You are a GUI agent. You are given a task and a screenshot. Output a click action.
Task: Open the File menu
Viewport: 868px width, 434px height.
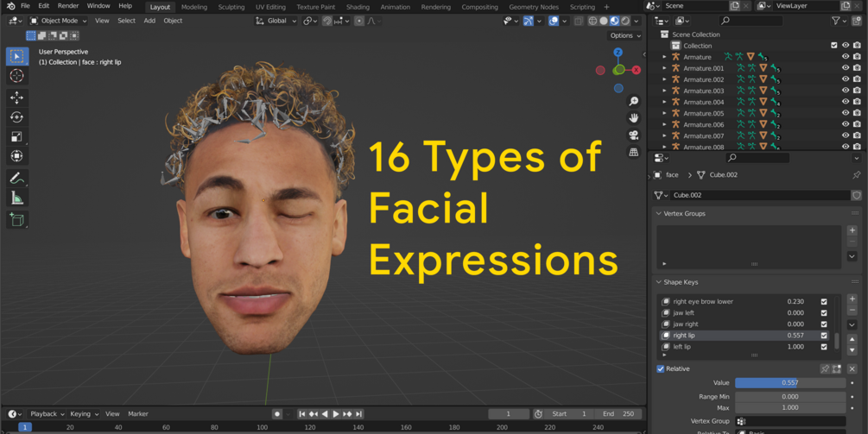point(25,6)
